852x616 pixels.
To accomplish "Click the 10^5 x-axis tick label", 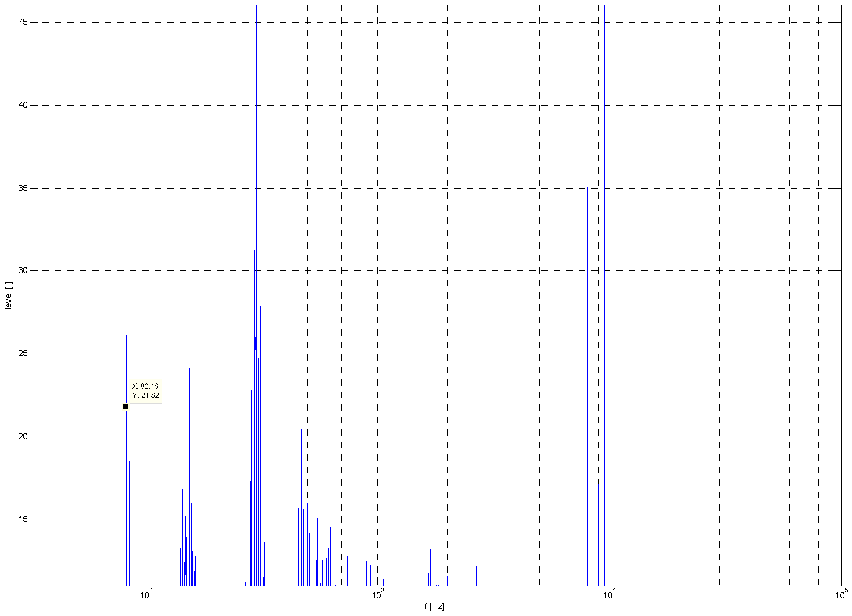I will tap(842, 595).
